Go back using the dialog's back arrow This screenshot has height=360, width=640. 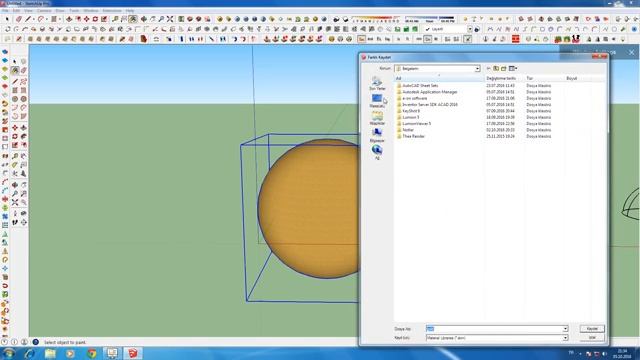489,69
